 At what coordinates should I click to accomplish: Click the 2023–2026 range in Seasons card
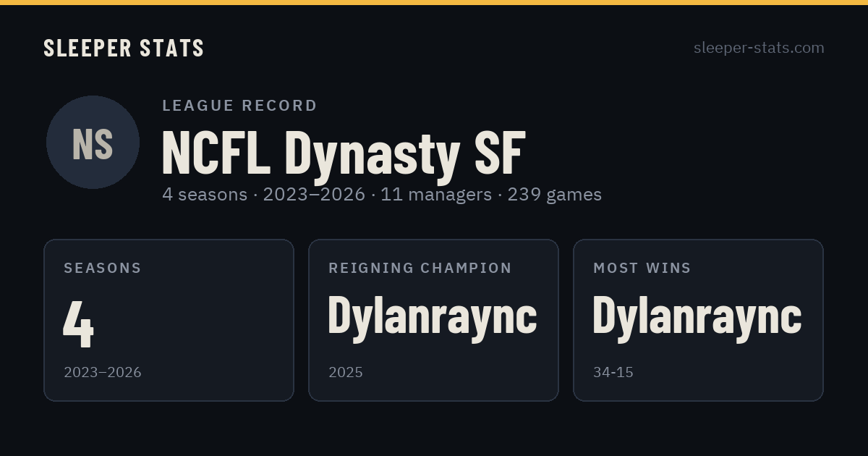(x=103, y=373)
